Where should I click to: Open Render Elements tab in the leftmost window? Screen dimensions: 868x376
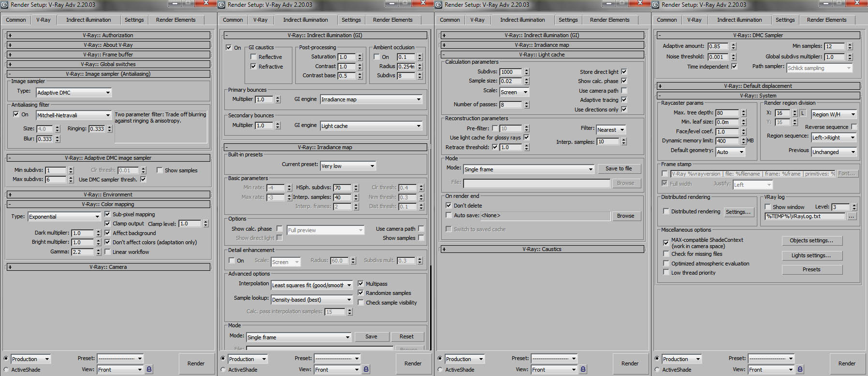pyautogui.click(x=176, y=20)
